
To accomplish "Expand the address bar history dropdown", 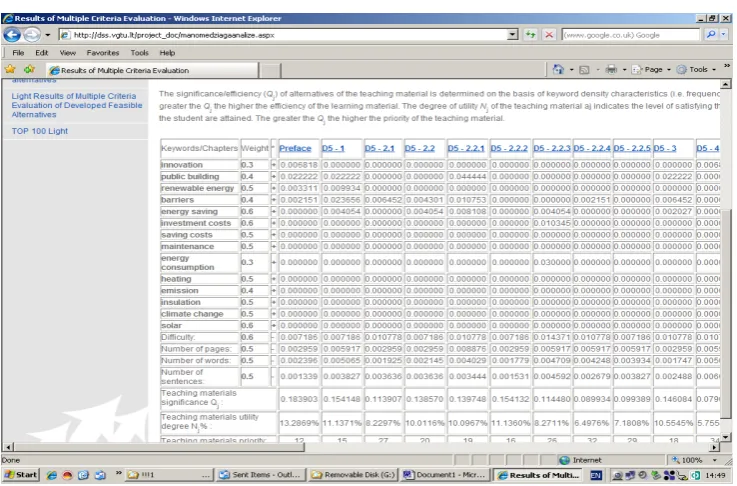I will [x=513, y=35].
